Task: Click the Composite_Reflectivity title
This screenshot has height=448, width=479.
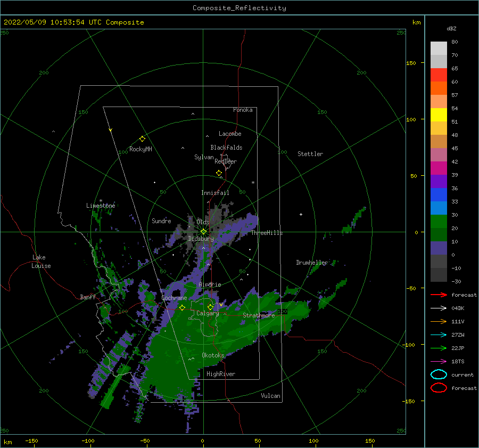Action: tap(240, 8)
